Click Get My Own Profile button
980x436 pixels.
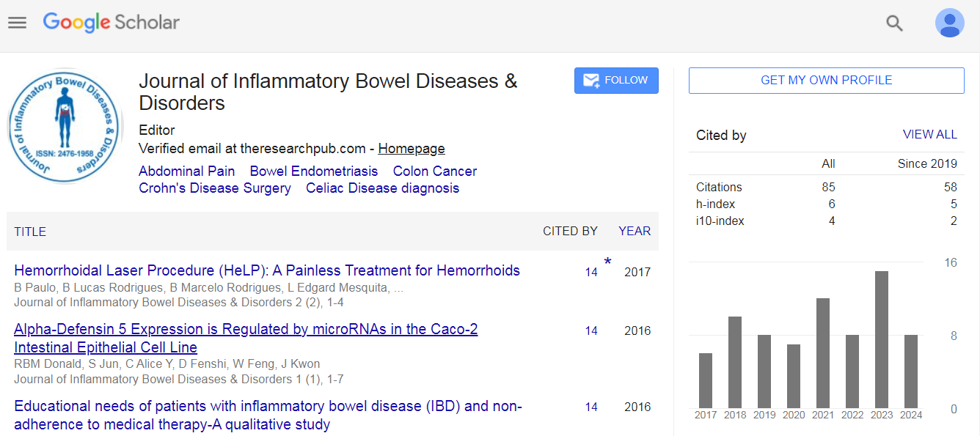pyautogui.click(x=826, y=81)
